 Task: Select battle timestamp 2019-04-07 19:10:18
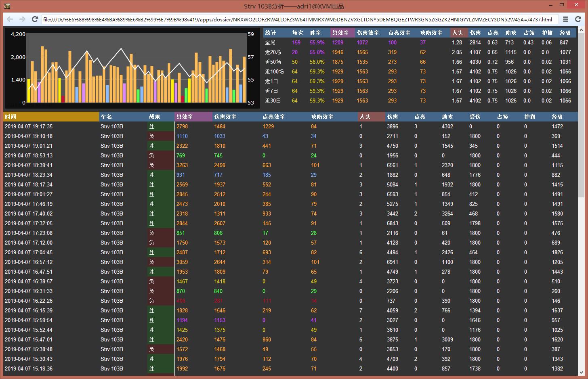[29, 136]
